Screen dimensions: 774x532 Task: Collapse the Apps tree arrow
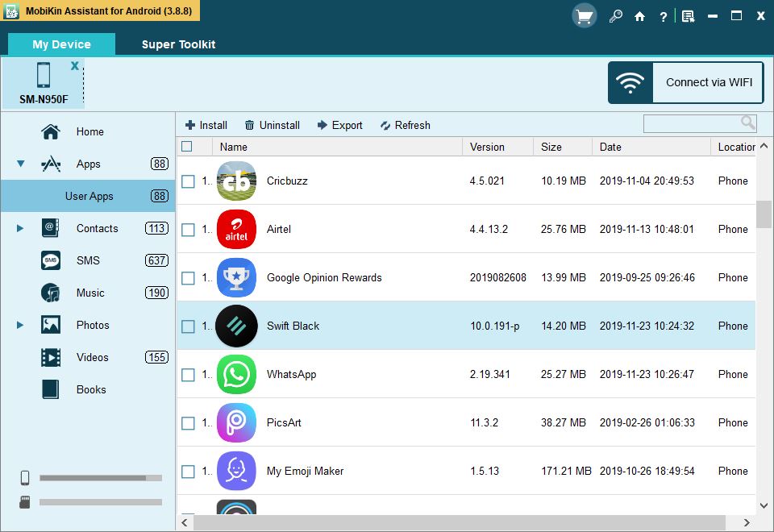point(21,164)
